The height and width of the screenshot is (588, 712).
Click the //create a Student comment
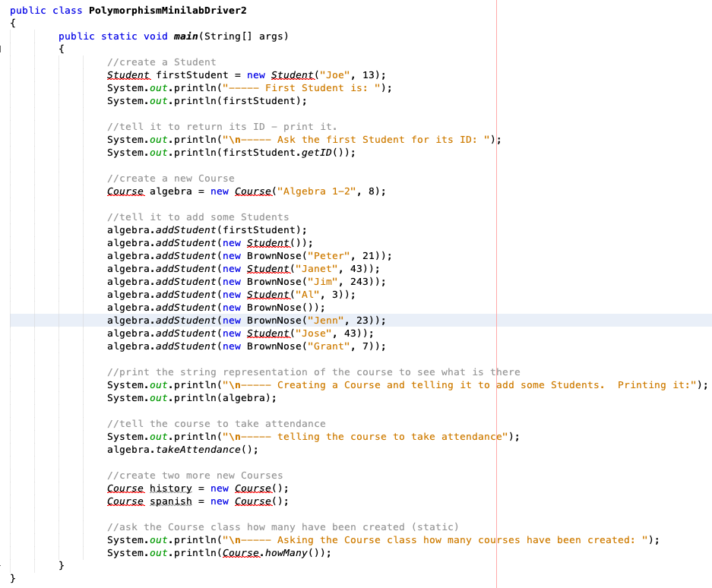(161, 62)
